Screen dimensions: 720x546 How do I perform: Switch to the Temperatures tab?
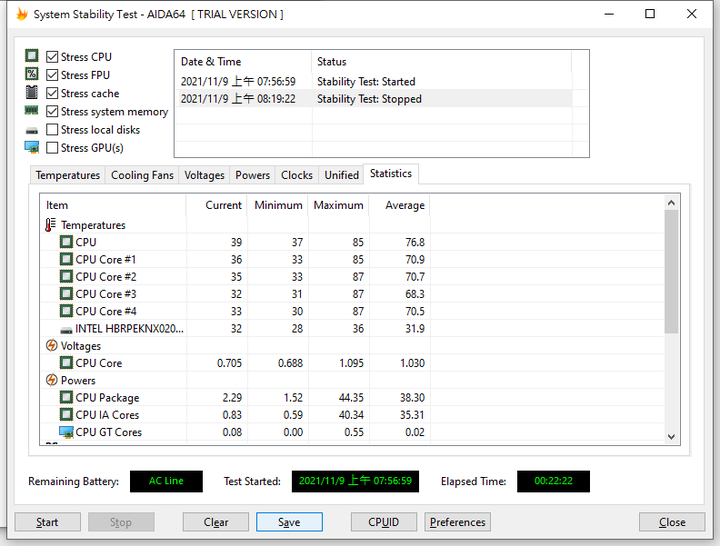pyautogui.click(x=68, y=175)
